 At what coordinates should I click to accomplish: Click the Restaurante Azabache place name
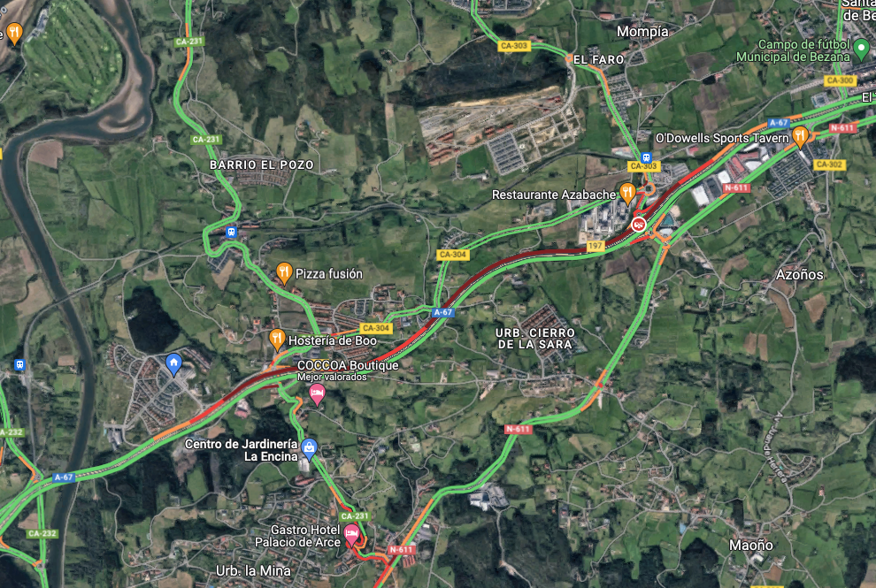pyautogui.click(x=554, y=195)
